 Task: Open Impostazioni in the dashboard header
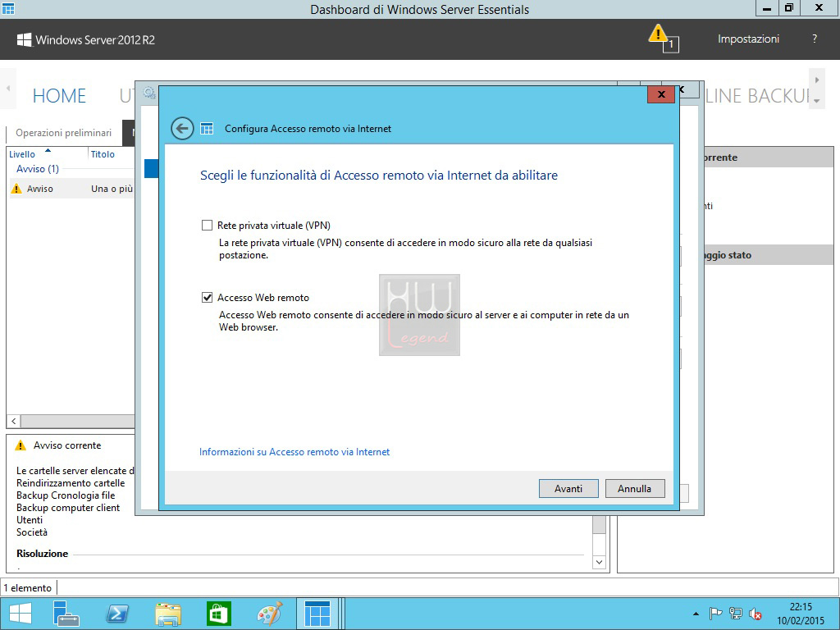pos(748,39)
